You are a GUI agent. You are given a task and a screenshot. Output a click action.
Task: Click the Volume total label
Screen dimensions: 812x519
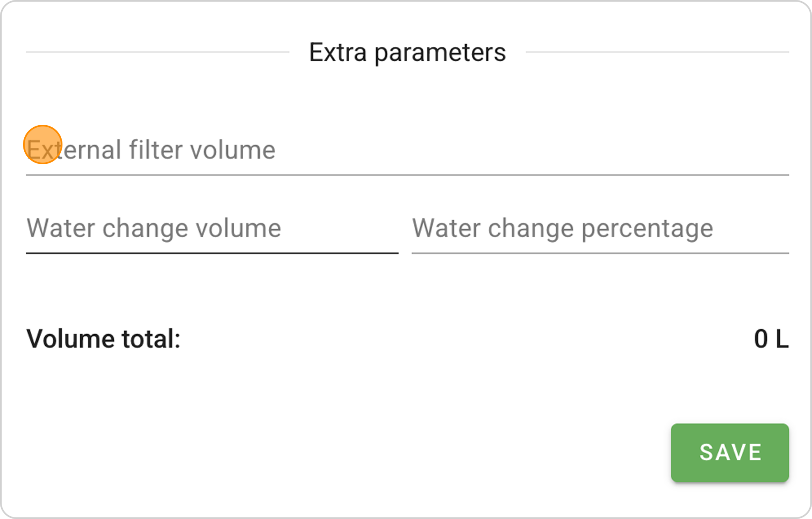pos(104,339)
